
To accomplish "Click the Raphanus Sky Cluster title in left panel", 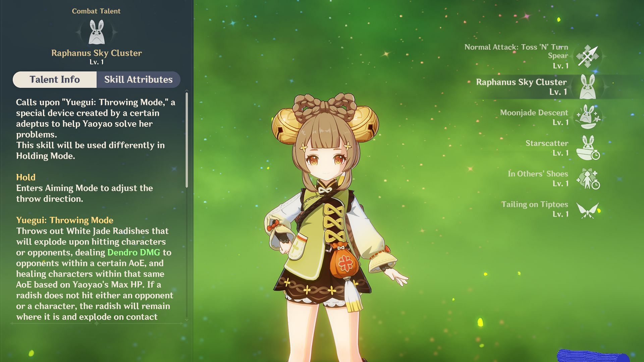I will coord(96,53).
